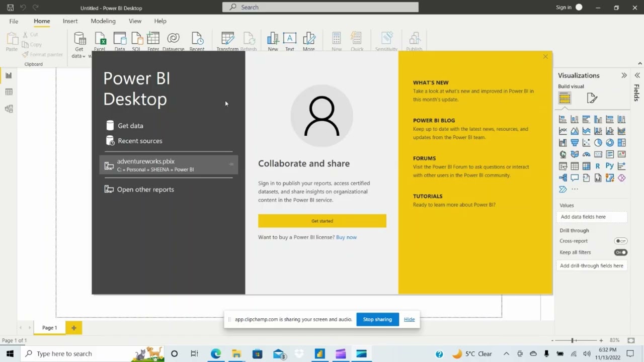Screen dimensions: 644x362
Task: Follow the Buy now link
Action: (346, 237)
